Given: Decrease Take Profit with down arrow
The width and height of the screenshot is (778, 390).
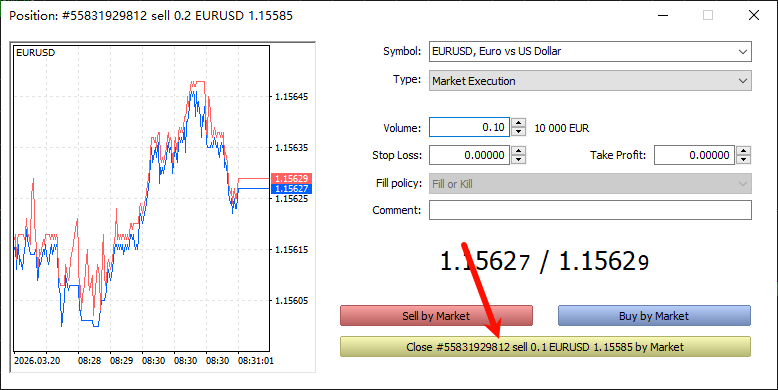Looking at the screenshot, I should (743, 160).
